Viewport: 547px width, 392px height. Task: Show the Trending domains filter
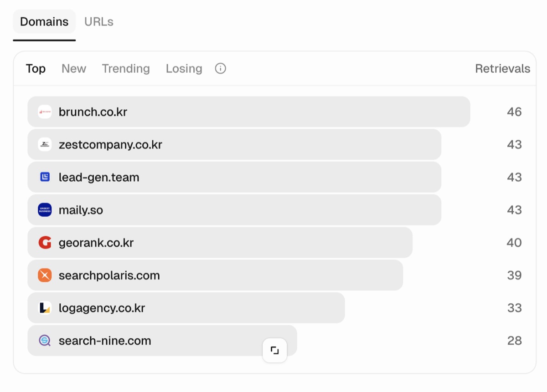126,69
